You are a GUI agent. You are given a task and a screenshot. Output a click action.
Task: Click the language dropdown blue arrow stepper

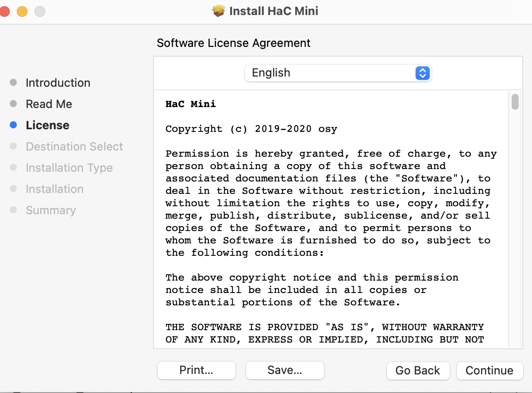click(x=423, y=73)
